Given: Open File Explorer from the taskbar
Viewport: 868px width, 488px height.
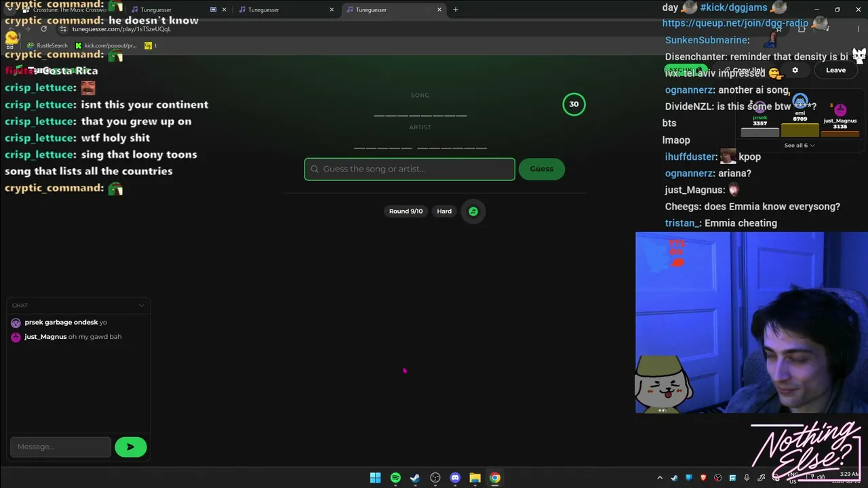Looking at the screenshot, I should (x=475, y=478).
